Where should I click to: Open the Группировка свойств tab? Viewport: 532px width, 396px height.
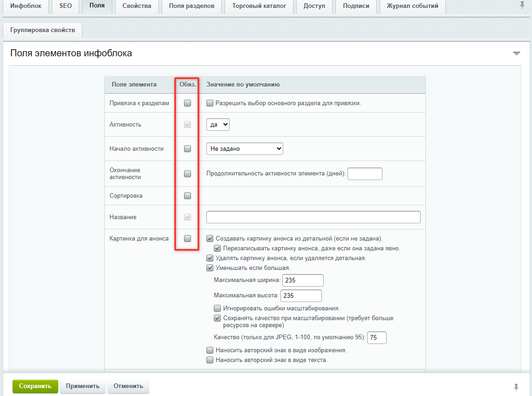click(43, 30)
